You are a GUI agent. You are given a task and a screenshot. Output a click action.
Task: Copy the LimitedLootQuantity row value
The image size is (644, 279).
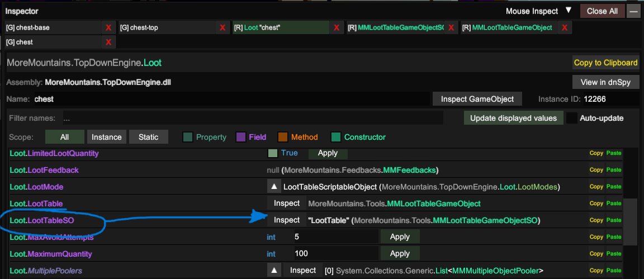point(596,153)
